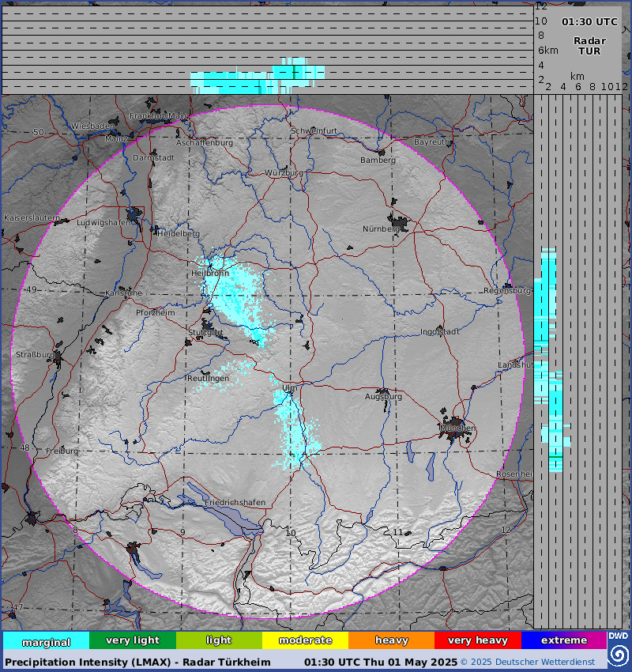Click the latitude 48 grid label

(x=24, y=447)
